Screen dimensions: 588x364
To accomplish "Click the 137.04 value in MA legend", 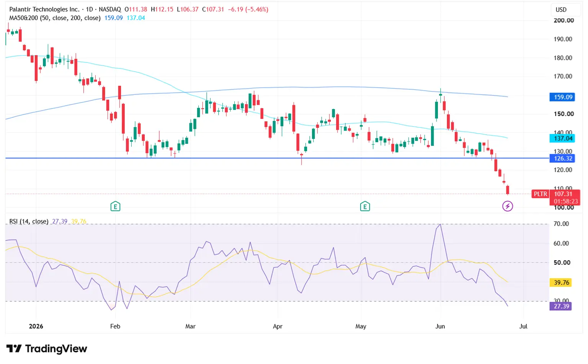I will pyautogui.click(x=136, y=18).
